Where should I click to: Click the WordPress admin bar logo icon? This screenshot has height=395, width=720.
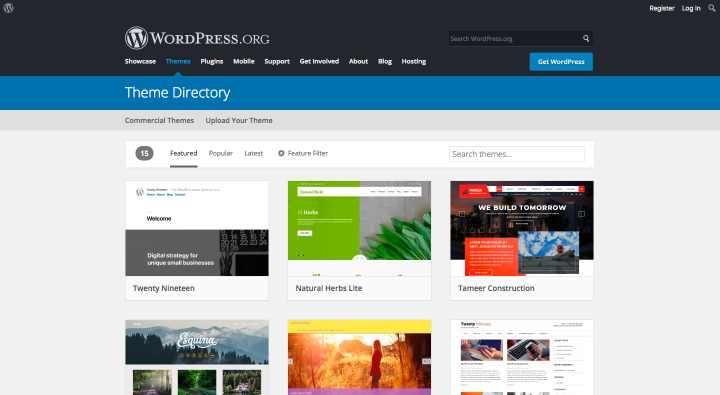pyautogui.click(x=8, y=8)
